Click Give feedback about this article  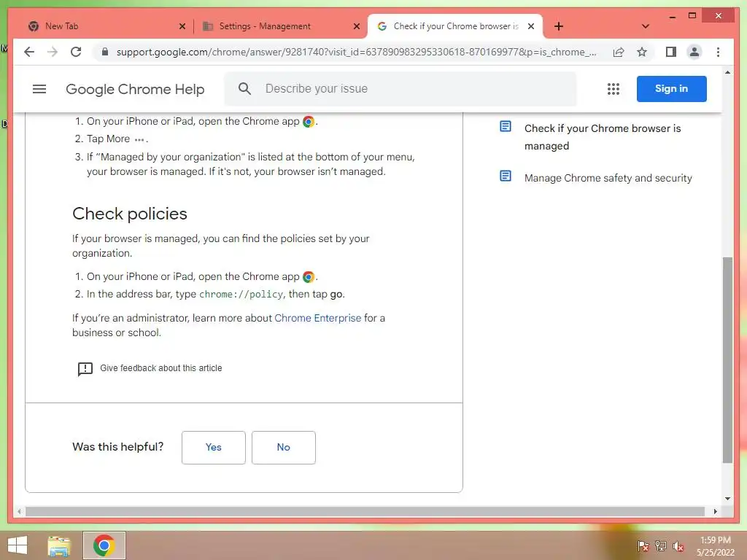coord(161,368)
